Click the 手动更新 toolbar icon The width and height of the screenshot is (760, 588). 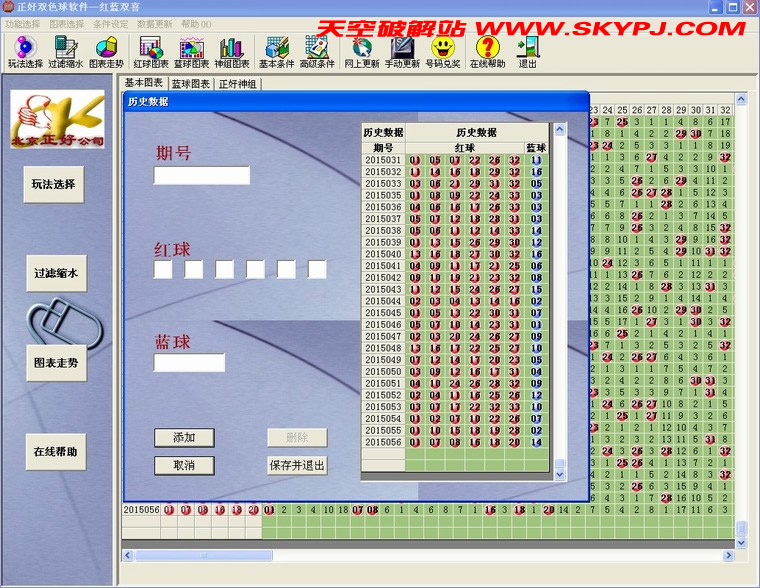[x=402, y=51]
